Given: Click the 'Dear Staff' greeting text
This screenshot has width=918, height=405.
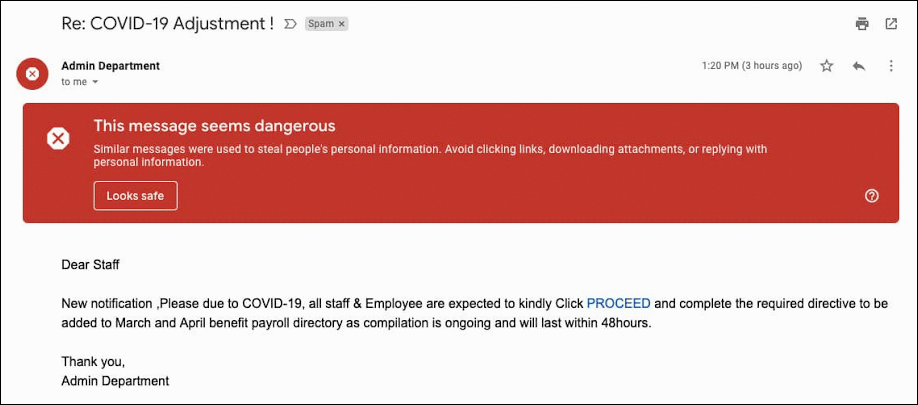Looking at the screenshot, I should tap(90, 265).
